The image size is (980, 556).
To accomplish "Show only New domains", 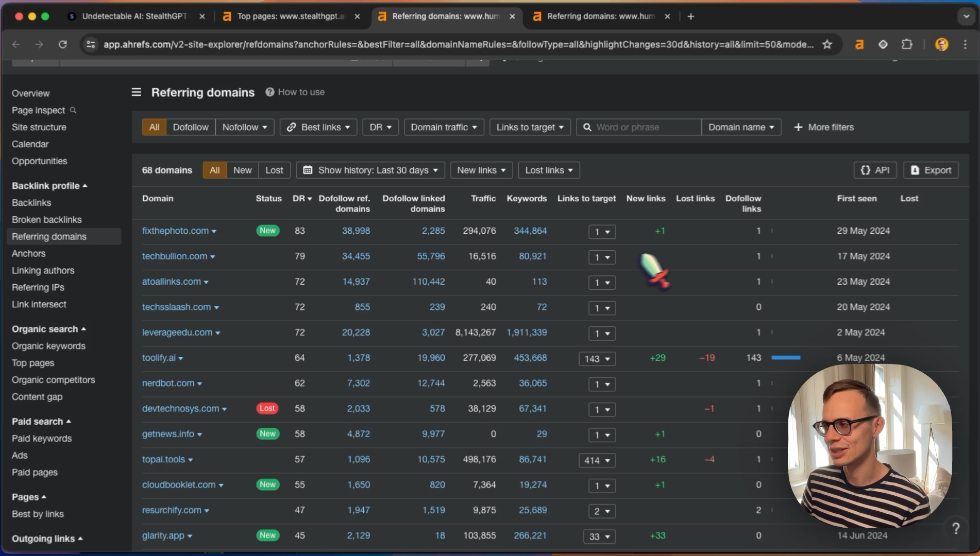I will [x=242, y=170].
